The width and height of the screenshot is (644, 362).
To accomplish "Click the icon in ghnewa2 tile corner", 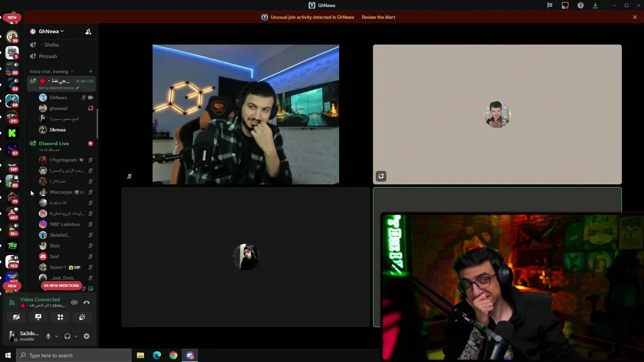I will pos(381,176).
